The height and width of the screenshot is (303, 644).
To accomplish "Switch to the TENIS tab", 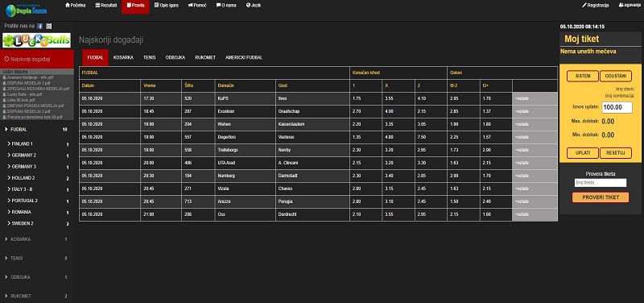I will (150, 57).
